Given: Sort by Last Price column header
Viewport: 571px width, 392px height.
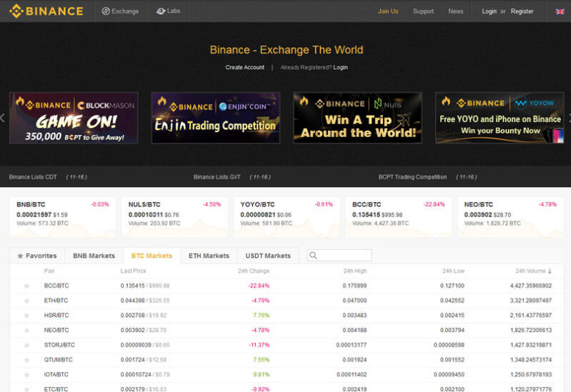Looking at the screenshot, I should [x=133, y=271].
